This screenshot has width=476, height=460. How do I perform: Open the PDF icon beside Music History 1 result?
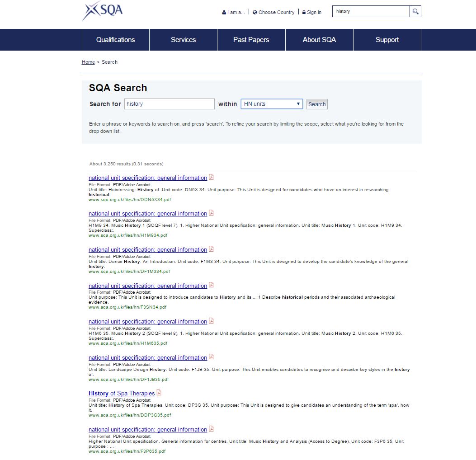click(211, 212)
